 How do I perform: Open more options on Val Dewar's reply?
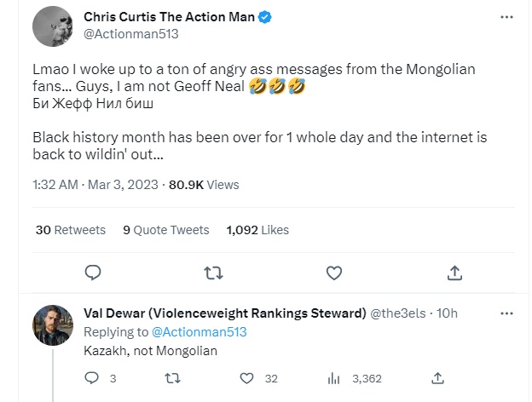pos(507,312)
